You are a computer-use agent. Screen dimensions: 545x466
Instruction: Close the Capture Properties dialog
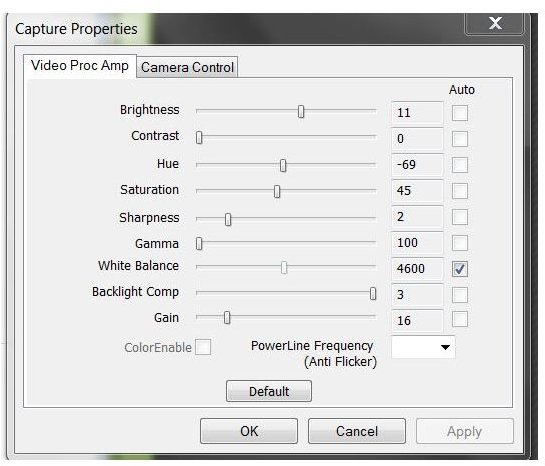click(495, 24)
